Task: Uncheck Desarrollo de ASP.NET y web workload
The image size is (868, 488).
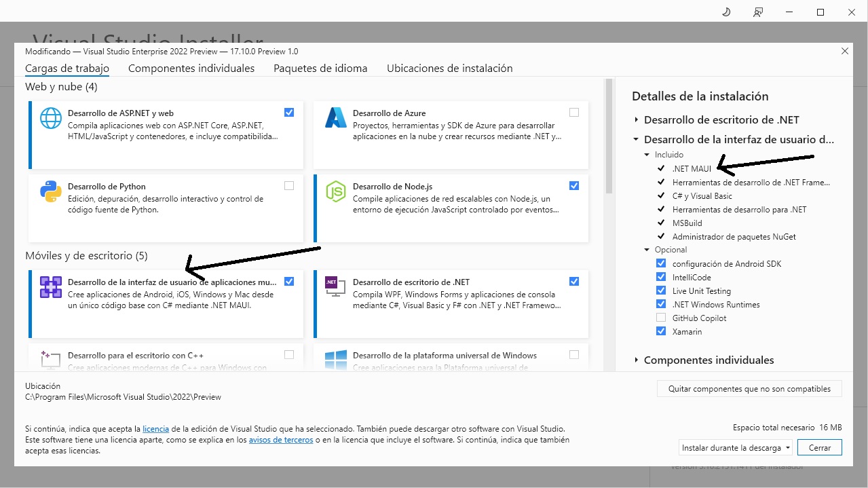Action: (289, 113)
